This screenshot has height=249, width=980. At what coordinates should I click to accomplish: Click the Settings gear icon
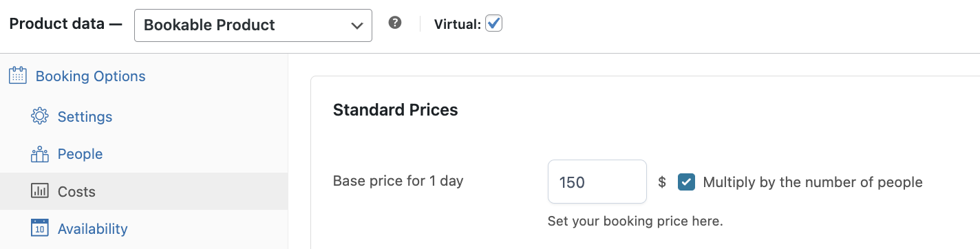pyautogui.click(x=40, y=116)
